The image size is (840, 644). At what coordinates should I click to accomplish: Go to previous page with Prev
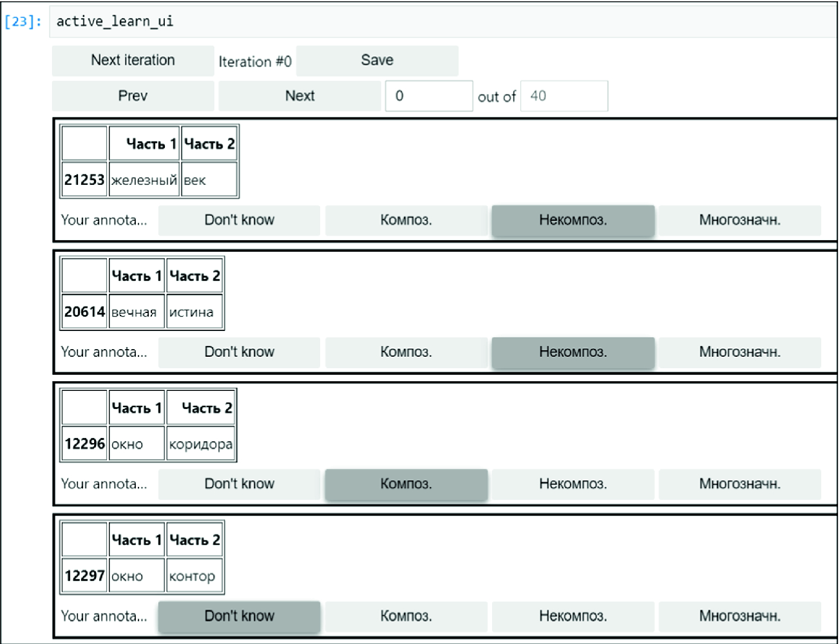click(133, 96)
